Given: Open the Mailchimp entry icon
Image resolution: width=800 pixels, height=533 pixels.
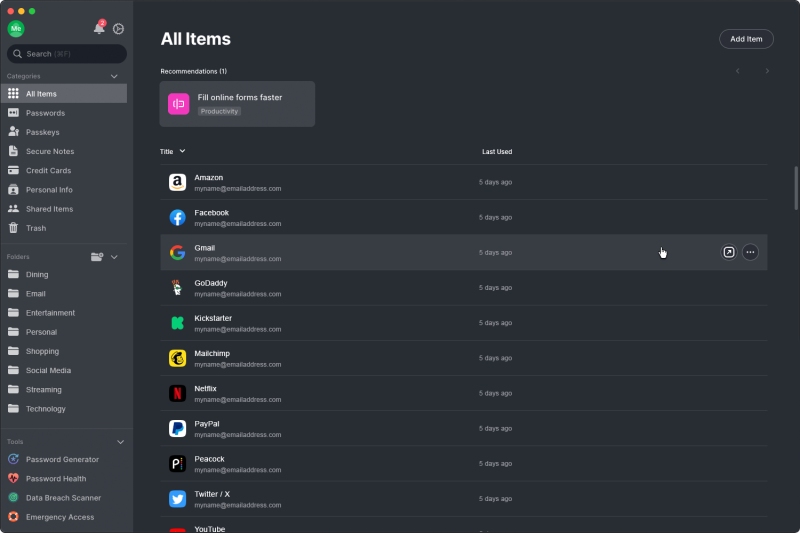Looking at the screenshot, I should tap(178, 358).
